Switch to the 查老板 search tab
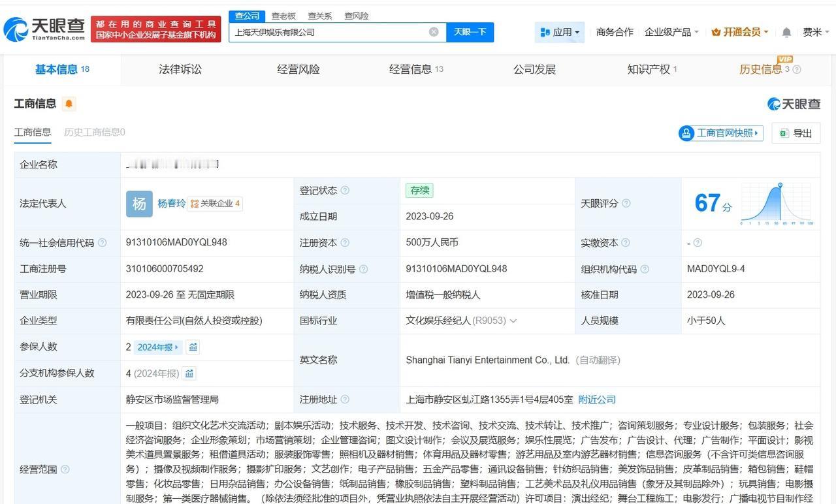Viewport: 836px width, 504px height. click(282, 16)
